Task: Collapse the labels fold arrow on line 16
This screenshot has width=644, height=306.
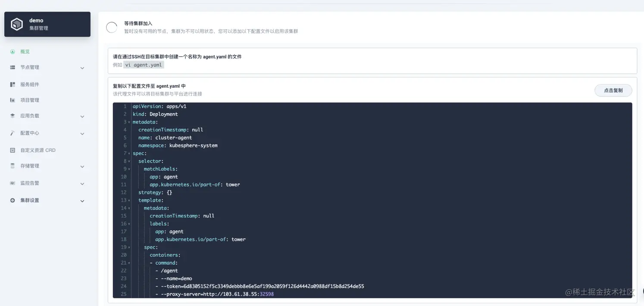Action: tap(129, 224)
